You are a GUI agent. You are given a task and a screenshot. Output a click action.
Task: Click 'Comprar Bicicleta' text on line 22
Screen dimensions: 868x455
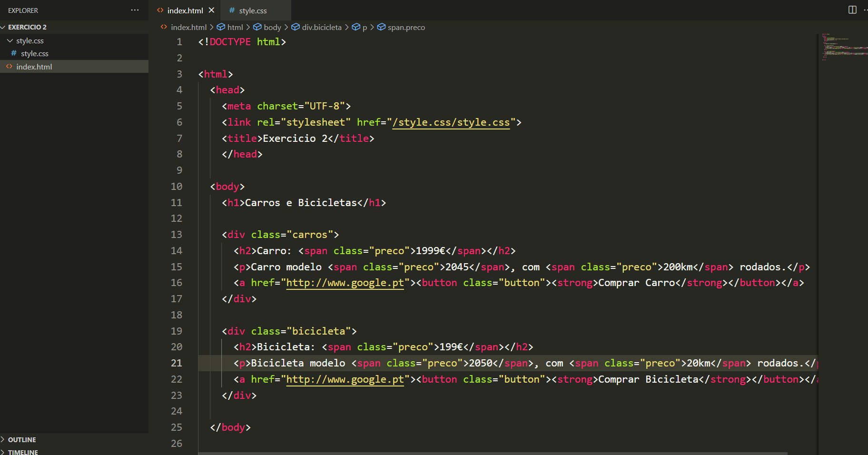tap(648, 379)
